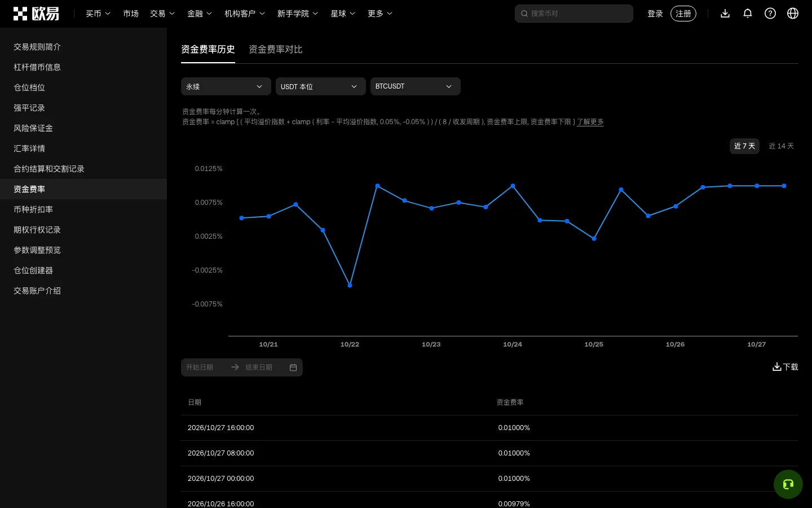Click the 登录 login link

(x=655, y=14)
